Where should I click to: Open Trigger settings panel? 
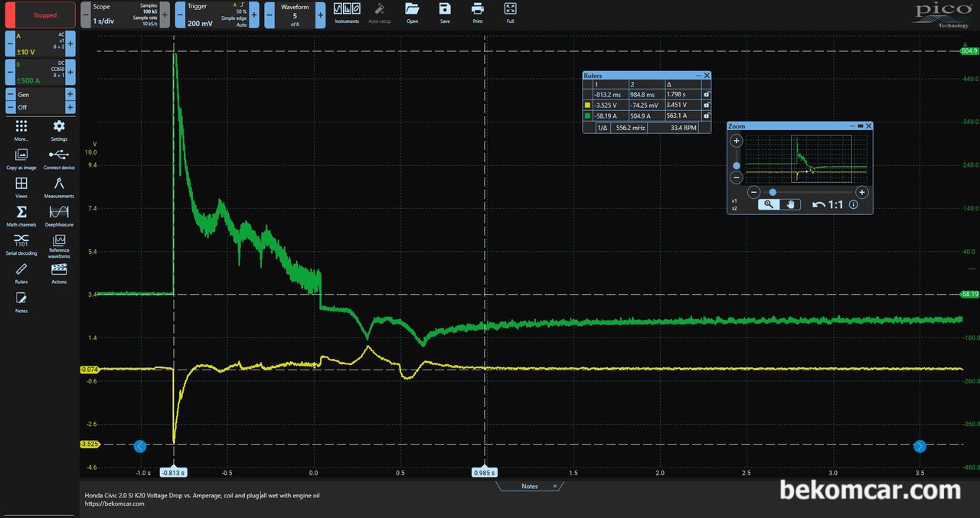(217, 15)
